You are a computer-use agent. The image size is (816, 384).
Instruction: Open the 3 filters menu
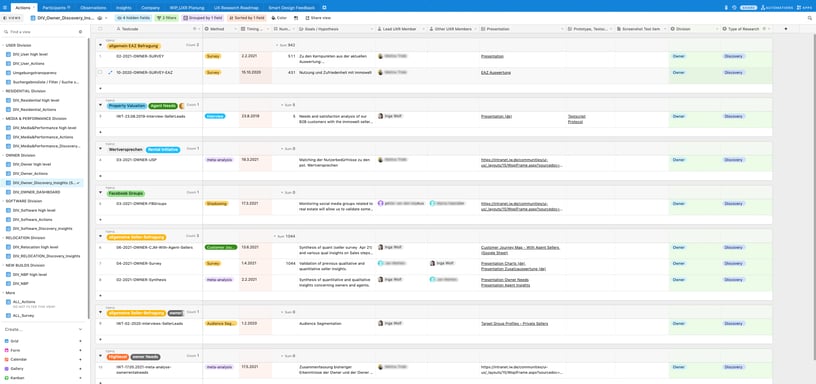pos(167,18)
